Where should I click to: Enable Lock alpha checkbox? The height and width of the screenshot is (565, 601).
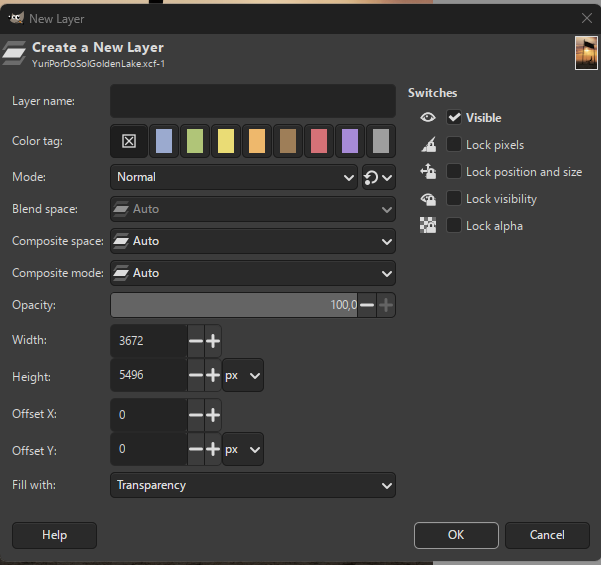click(455, 226)
